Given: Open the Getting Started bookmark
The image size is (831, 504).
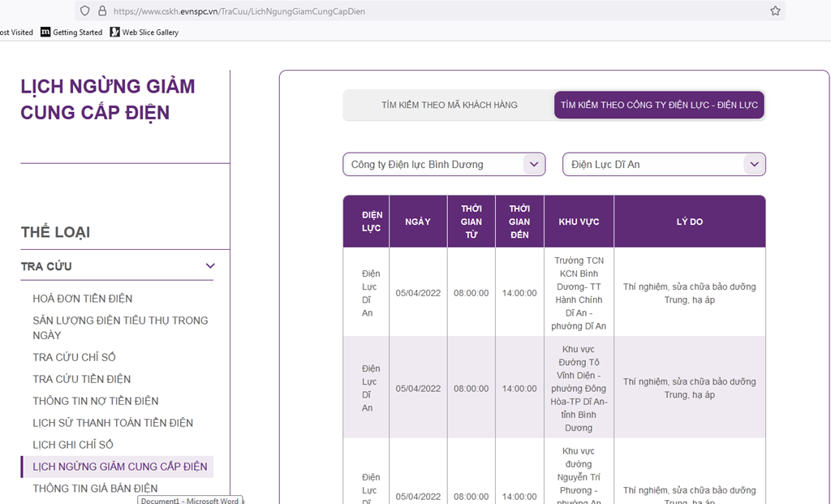Looking at the screenshot, I should point(71,32).
